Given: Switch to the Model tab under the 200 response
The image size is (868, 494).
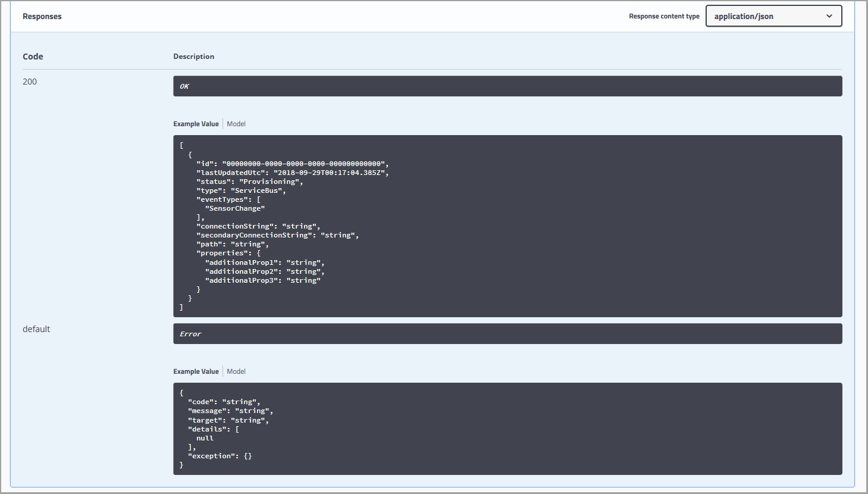Looking at the screenshot, I should [x=236, y=124].
